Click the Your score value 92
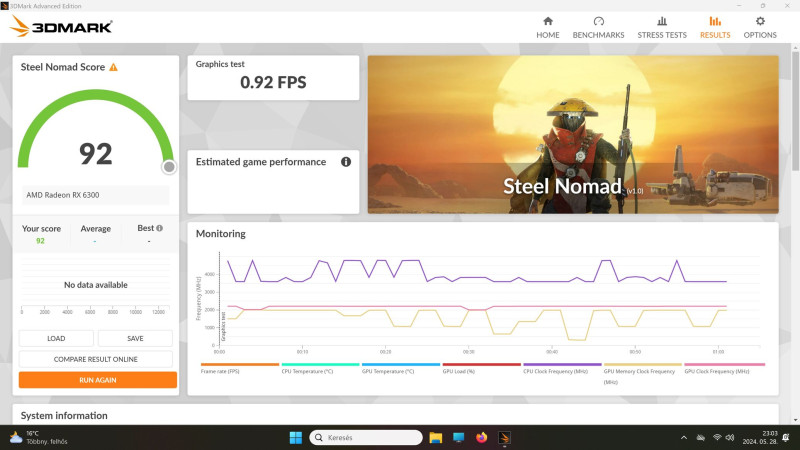 (40, 241)
